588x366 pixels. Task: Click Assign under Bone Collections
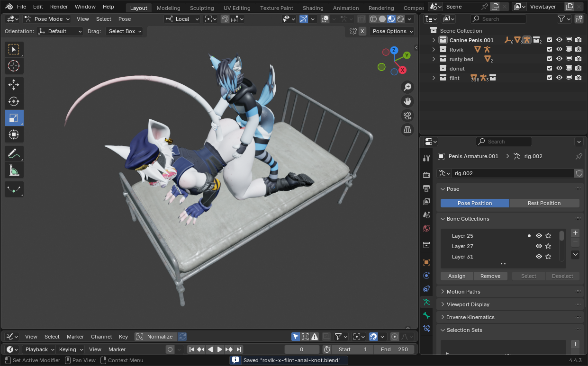coord(457,276)
